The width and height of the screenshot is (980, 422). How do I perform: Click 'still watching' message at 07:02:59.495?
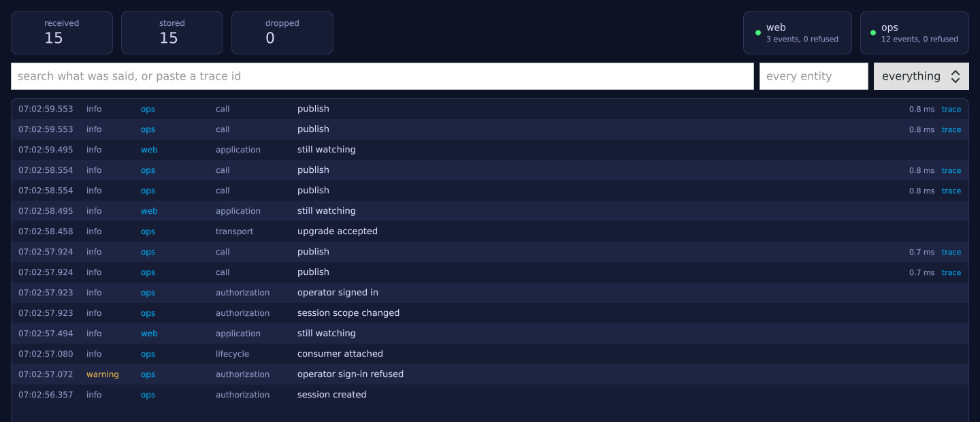click(x=327, y=150)
